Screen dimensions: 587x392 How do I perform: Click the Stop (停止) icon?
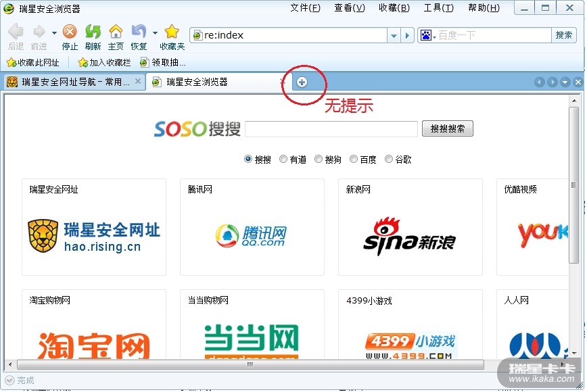70,32
